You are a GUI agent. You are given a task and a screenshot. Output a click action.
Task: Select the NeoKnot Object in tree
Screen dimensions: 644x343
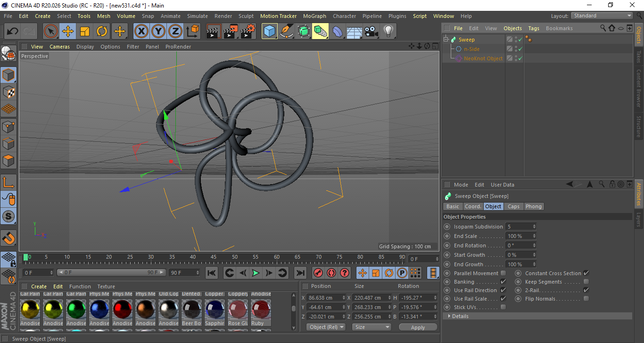click(x=483, y=58)
